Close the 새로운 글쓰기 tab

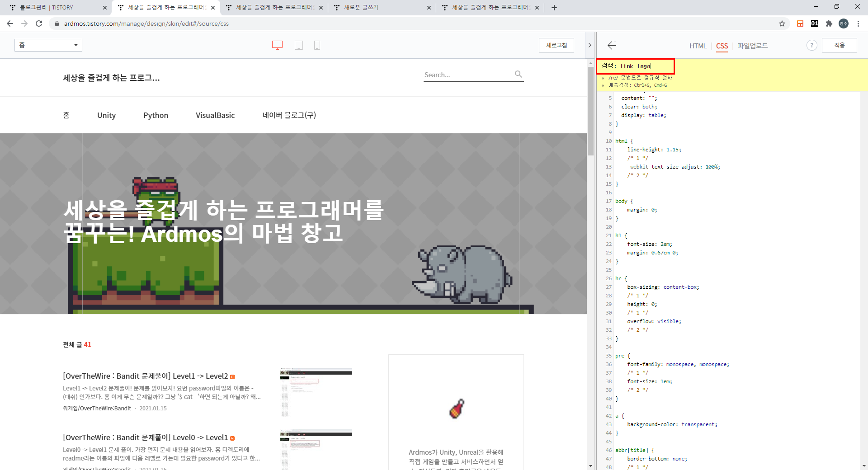pos(429,8)
